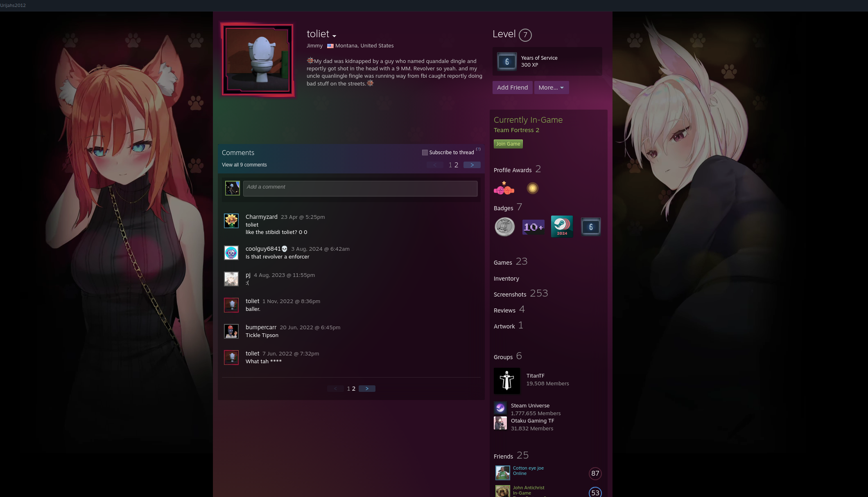
Task: Open John Antichrist friend name
Action: coord(529,488)
